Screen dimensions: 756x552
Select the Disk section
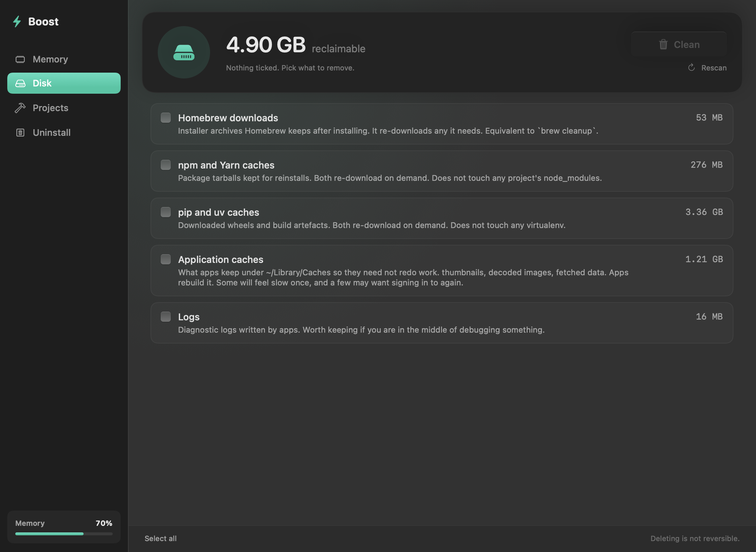tap(64, 83)
